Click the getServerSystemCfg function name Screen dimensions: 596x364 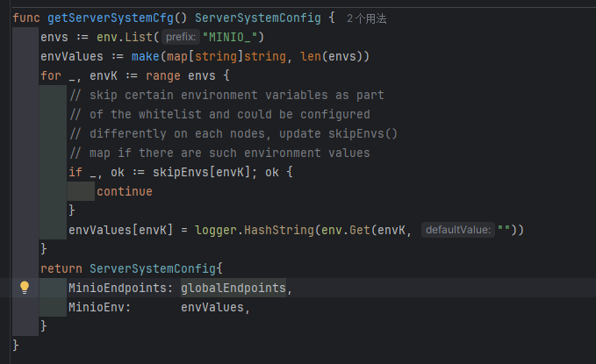pyautogui.click(x=112, y=18)
